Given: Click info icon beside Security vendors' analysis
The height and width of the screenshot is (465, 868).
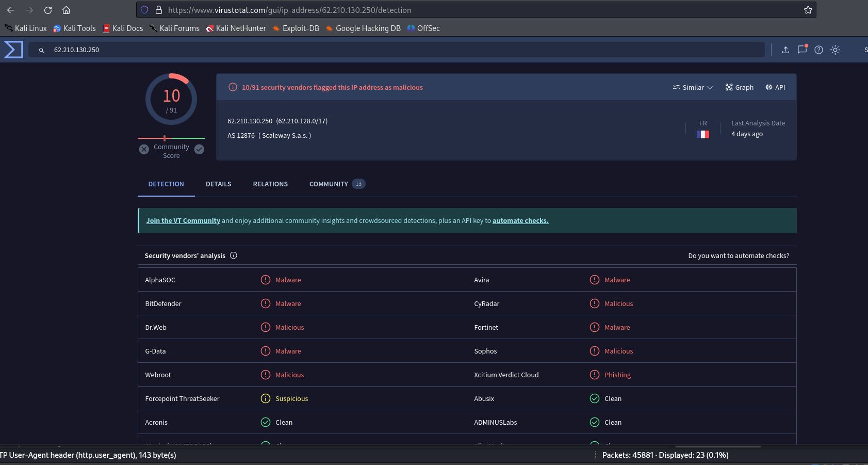Looking at the screenshot, I should coord(234,255).
